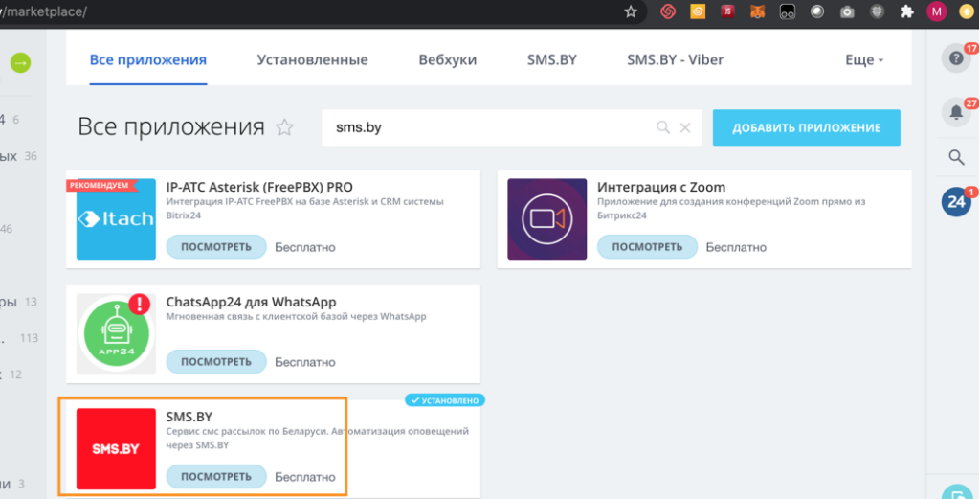980x499 pixels.
Task: Open help icon with 17 badge
Action: (956, 58)
